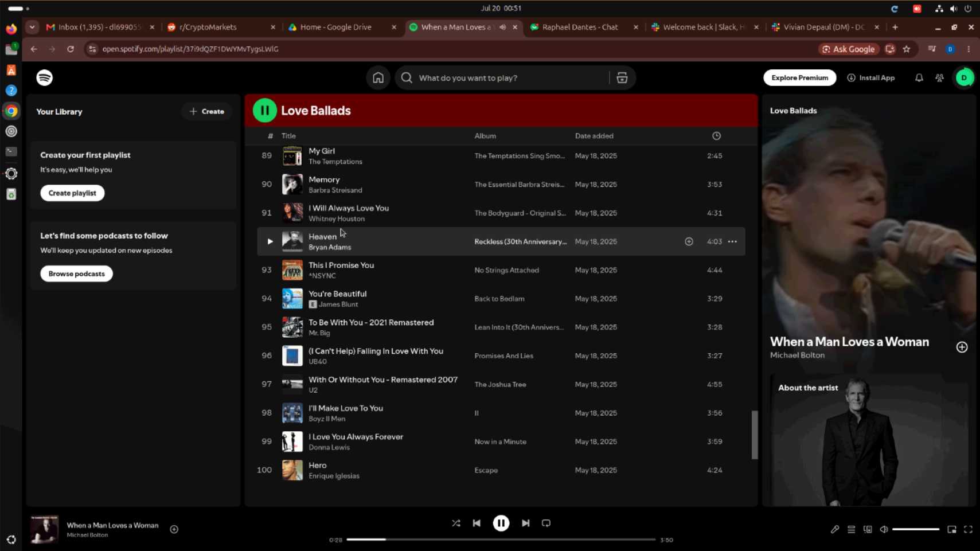The height and width of the screenshot is (551, 980).
Task: Add Heaven to Liked Songs
Action: coord(689,241)
